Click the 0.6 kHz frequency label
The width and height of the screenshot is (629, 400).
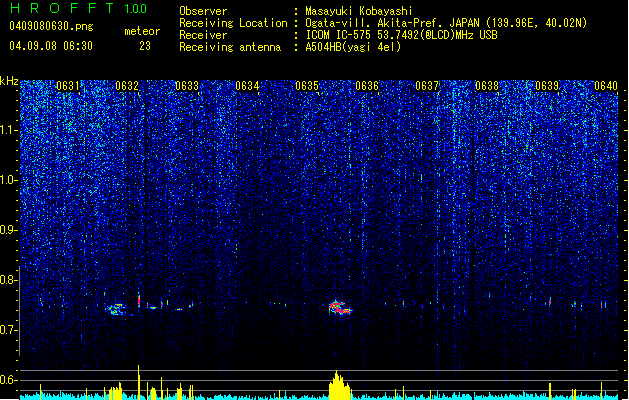tap(9, 380)
